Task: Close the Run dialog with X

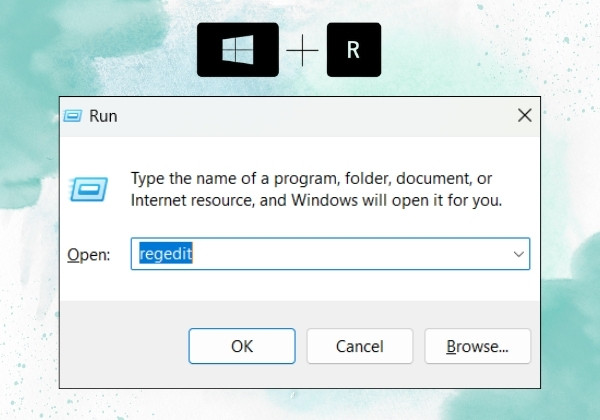Action: pos(525,115)
